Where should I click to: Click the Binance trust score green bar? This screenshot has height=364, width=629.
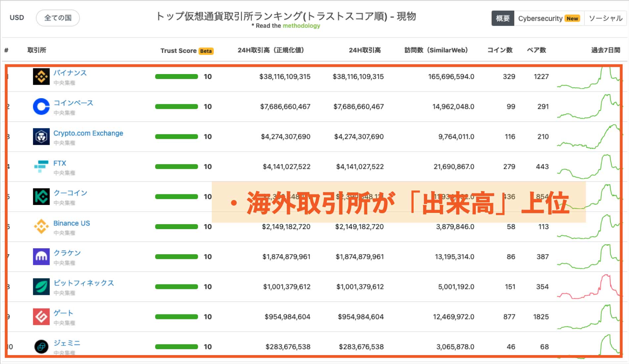176,77
